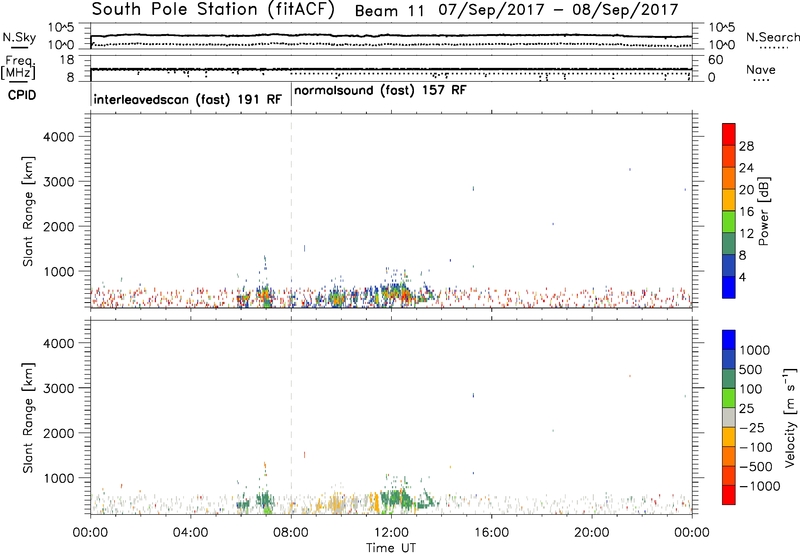Viewport: 800px width, 554px height.
Task: Click the "4" label on power colorbar
Action: point(742,277)
